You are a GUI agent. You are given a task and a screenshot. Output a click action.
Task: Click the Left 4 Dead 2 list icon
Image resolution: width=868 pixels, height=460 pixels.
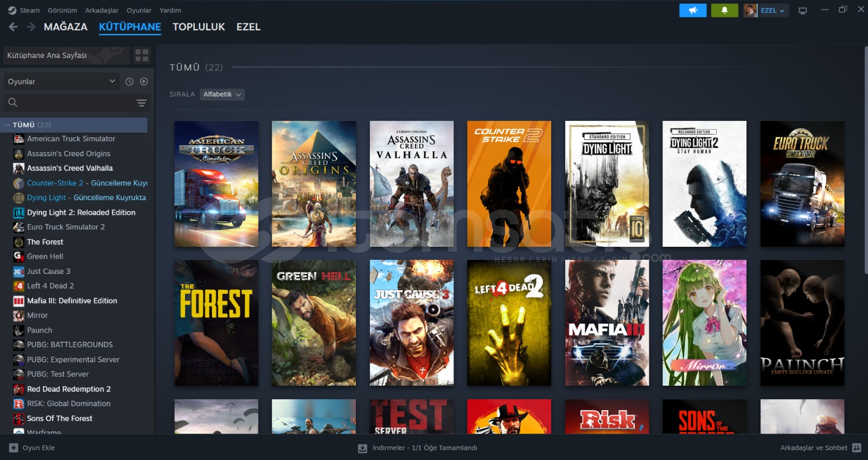click(18, 286)
